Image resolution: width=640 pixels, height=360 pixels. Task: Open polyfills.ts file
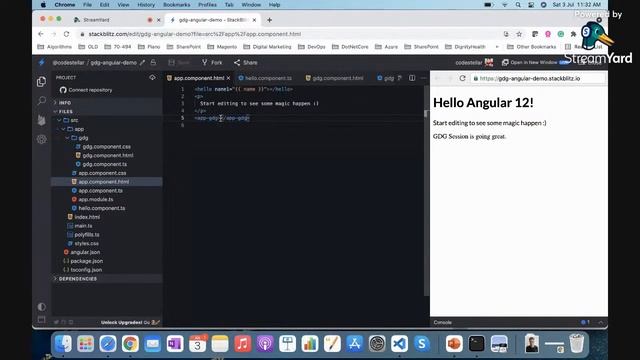[87, 235]
